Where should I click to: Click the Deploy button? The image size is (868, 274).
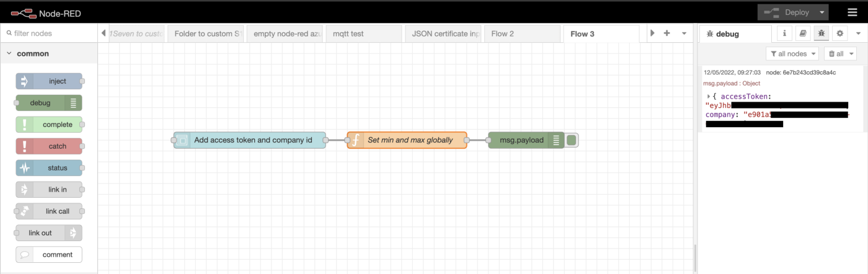[788, 12]
